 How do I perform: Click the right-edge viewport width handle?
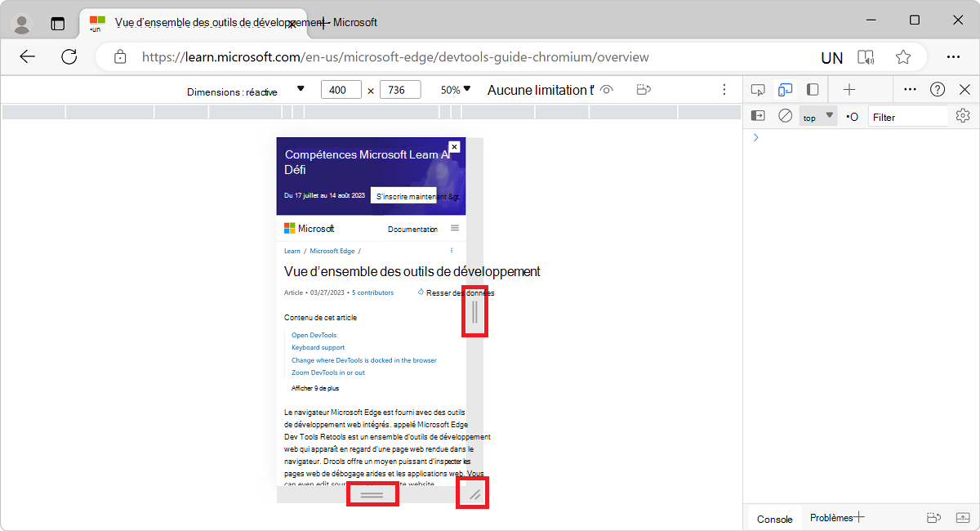coord(474,311)
